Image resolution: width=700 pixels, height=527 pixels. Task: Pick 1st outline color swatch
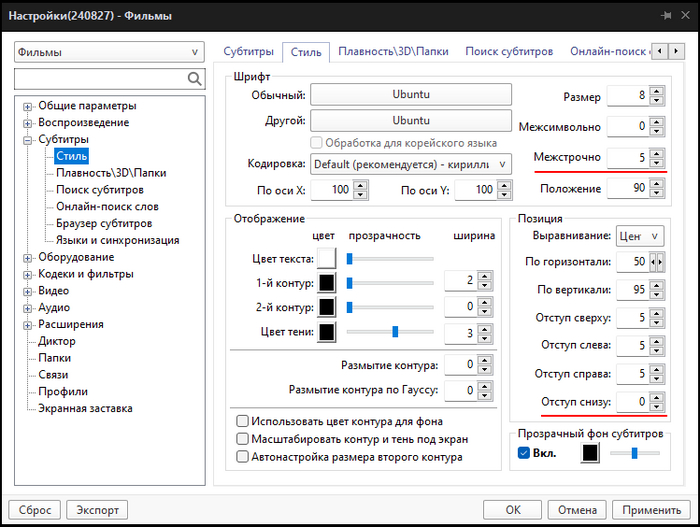click(326, 283)
